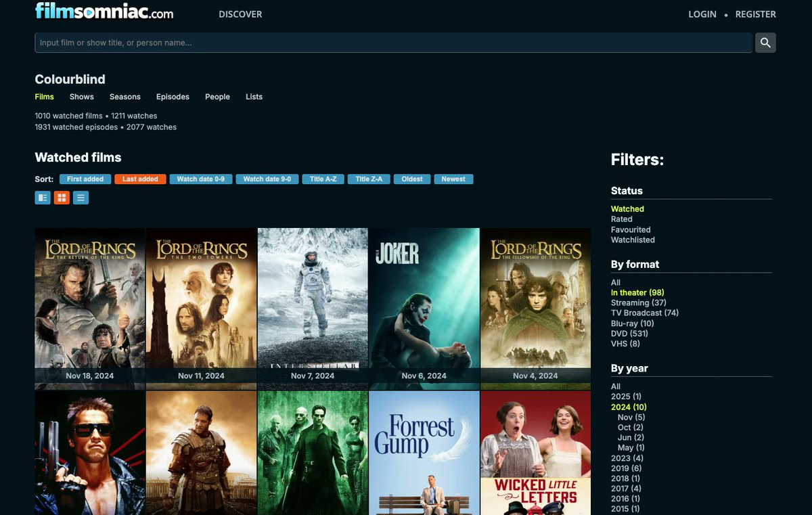Filter by year 2018 (1)

[x=626, y=478]
